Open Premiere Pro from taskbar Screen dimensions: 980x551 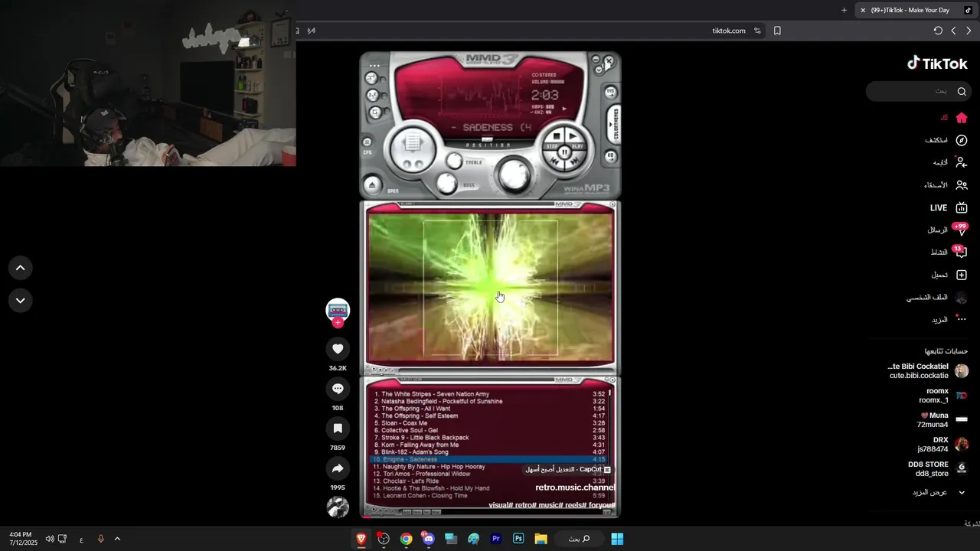pos(496,539)
